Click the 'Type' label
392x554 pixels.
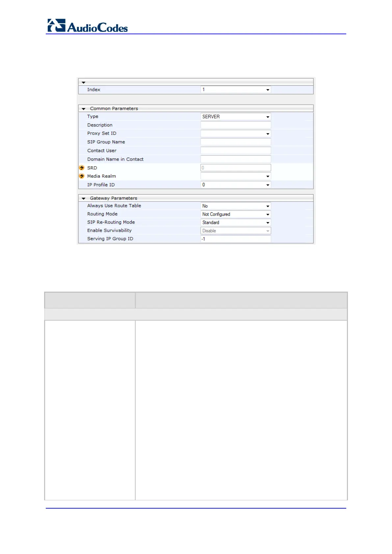(93, 117)
